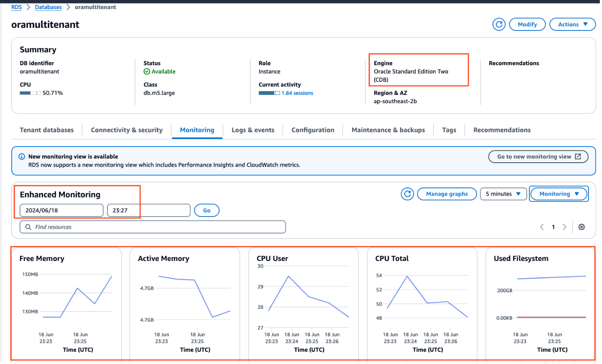602x364 pixels.
Task: Navigate to Databases breadcrumb link
Action: 48,7
